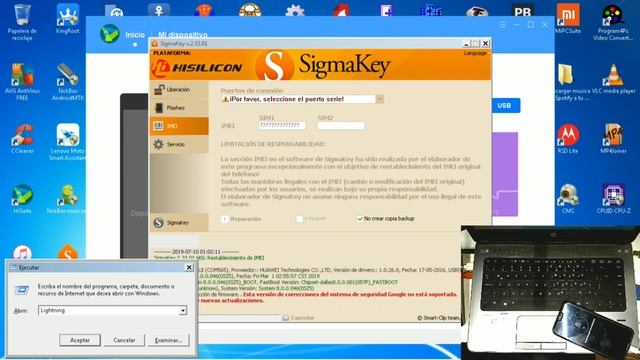Open the HiSuite desktop shortcut

pyautogui.click(x=22, y=198)
